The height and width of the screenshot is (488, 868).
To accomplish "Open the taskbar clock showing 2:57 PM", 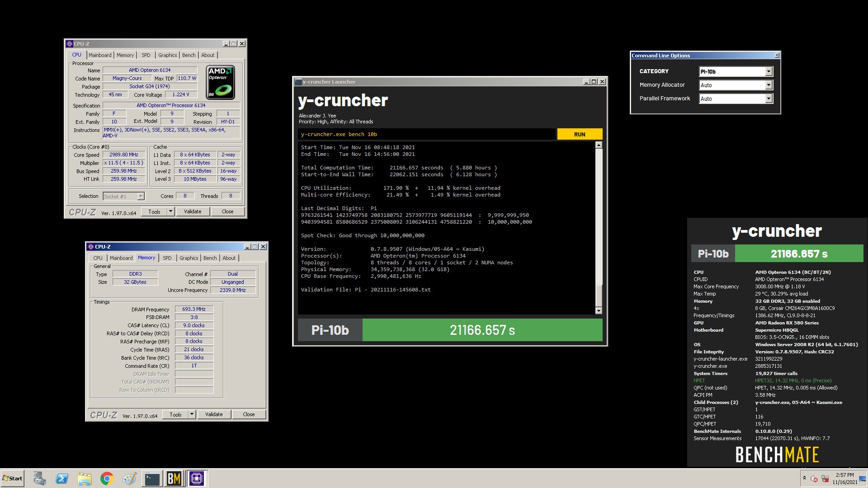I will pyautogui.click(x=844, y=479).
